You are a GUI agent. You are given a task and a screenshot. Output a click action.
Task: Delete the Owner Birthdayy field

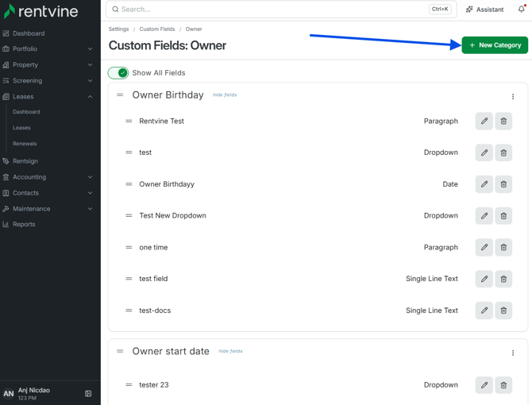click(x=503, y=184)
